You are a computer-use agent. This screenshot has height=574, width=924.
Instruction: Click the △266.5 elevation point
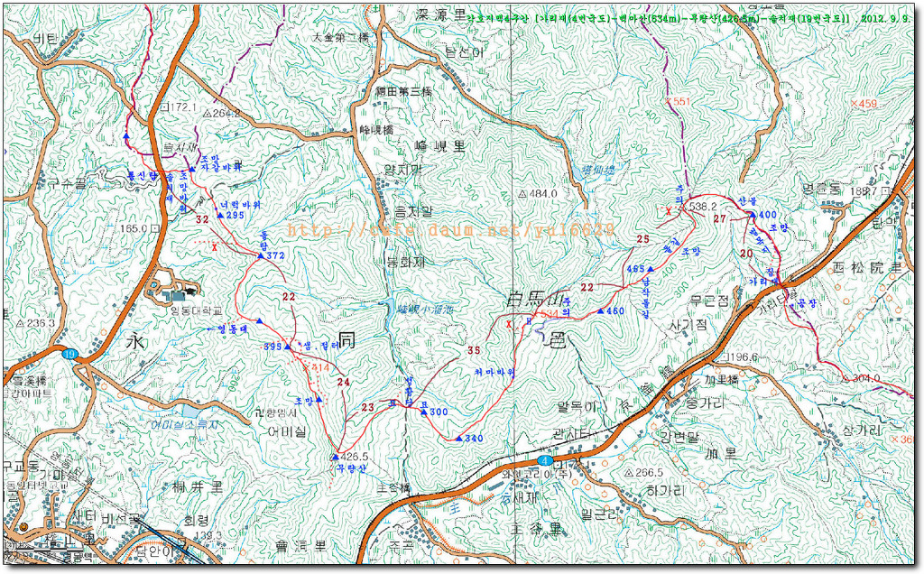643,473
